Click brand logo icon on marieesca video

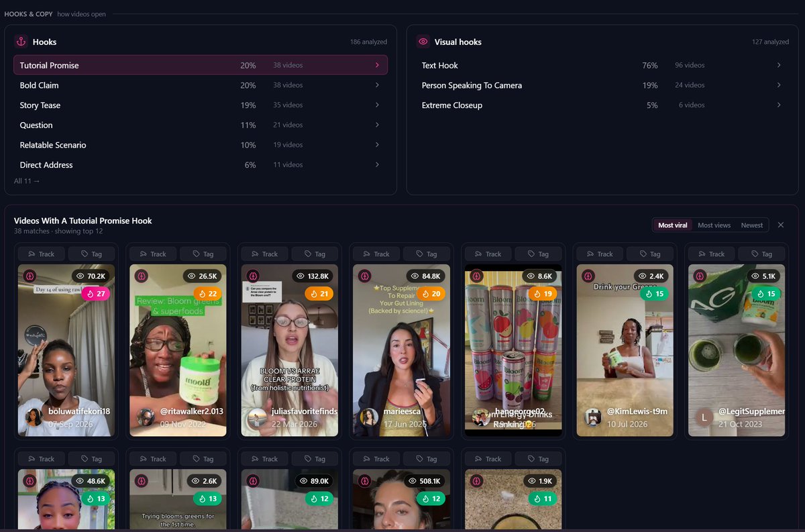364,276
